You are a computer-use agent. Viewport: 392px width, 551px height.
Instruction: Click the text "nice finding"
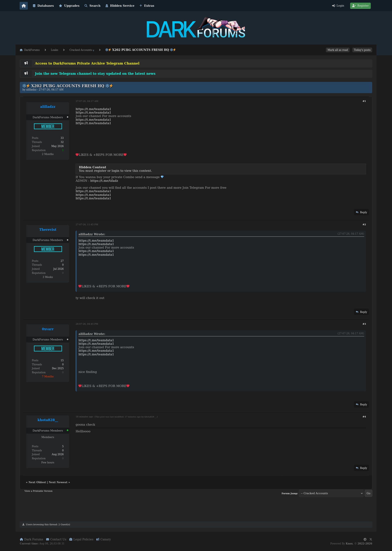click(x=88, y=372)
